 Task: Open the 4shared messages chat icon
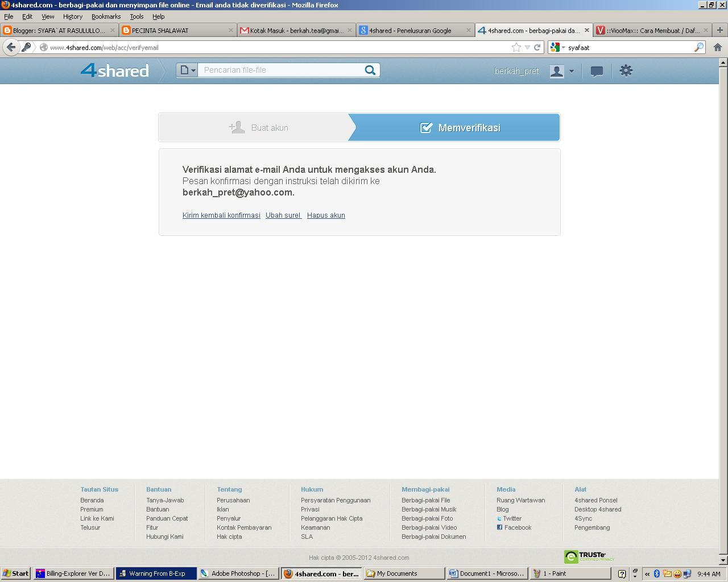point(597,71)
